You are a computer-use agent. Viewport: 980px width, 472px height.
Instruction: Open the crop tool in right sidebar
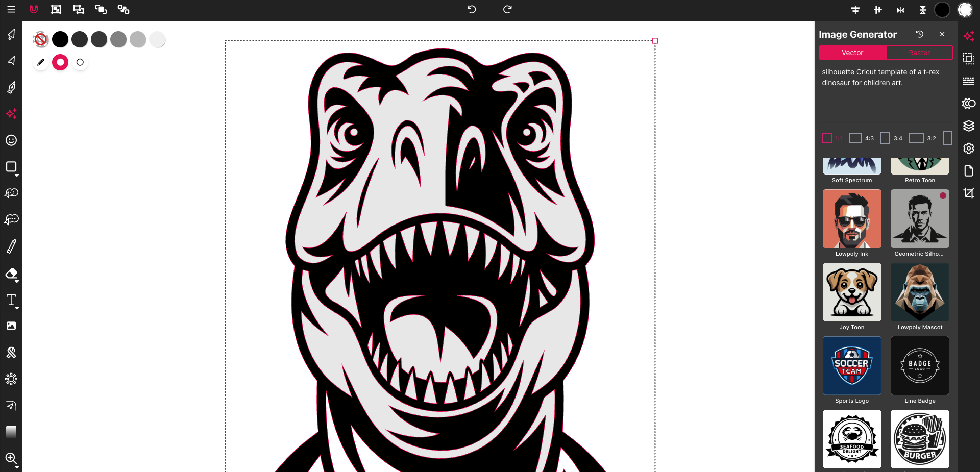(x=968, y=193)
